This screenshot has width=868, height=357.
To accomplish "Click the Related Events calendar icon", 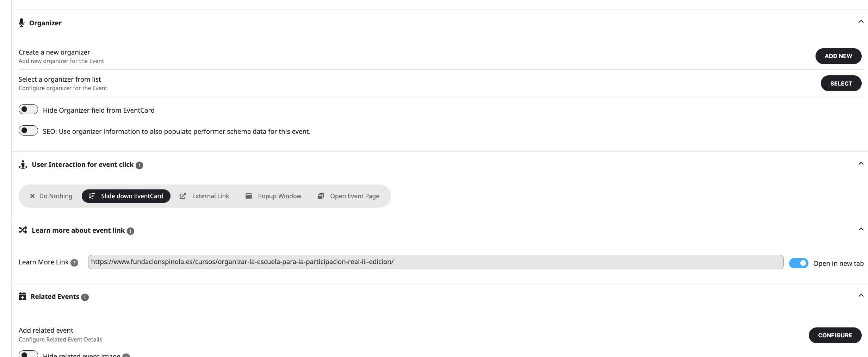I will point(23,296).
